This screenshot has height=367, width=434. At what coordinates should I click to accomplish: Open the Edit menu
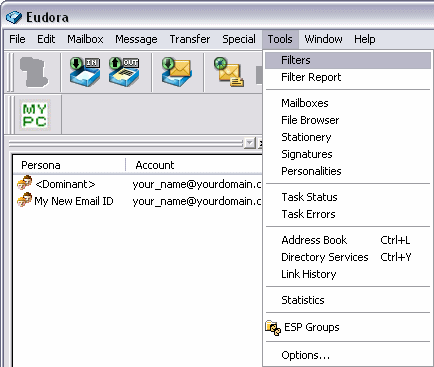(46, 39)
